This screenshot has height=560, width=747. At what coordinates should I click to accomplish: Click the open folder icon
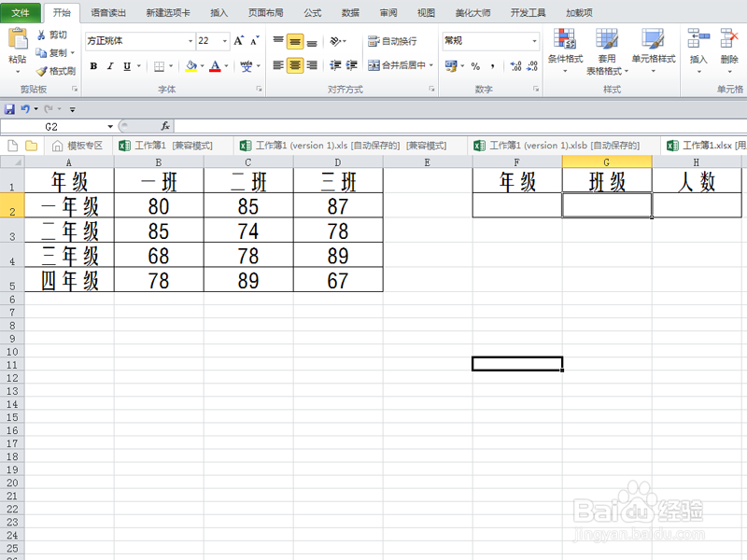[x=32, y=146]
